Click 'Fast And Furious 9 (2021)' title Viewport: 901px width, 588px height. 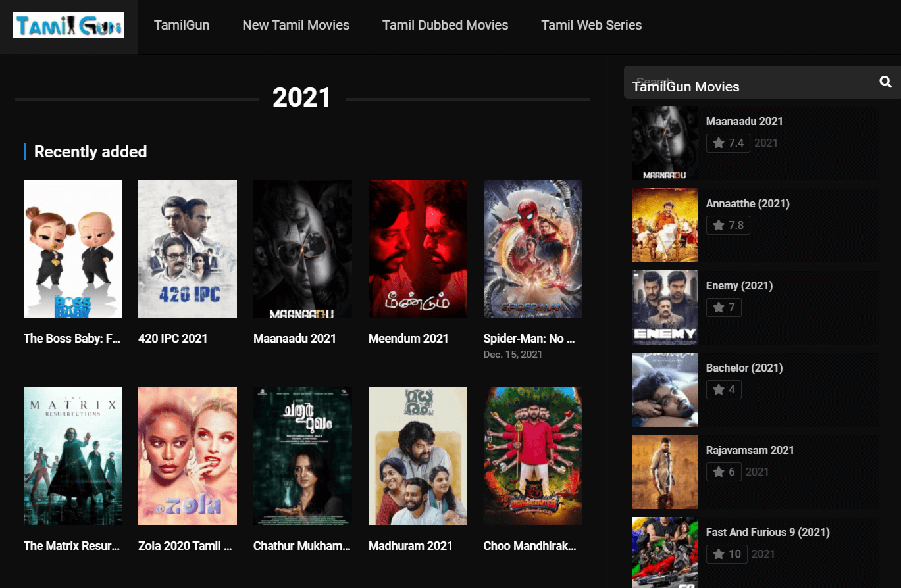768,532
